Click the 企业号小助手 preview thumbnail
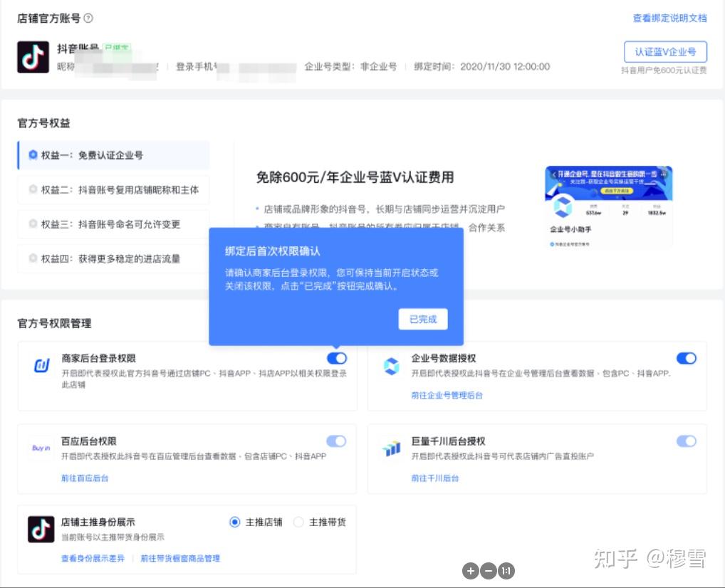The height and width of the screenshot is (588, 725). coord(608,207)
